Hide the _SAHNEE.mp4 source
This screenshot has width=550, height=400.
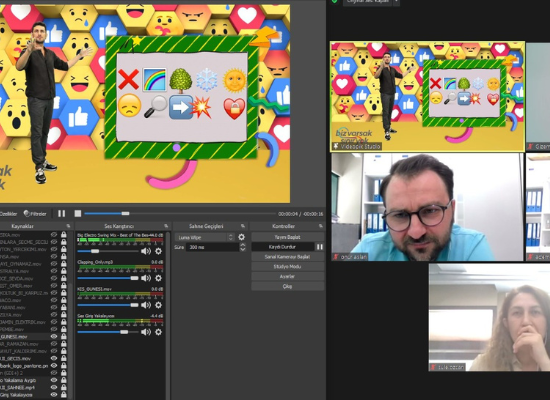54,387
